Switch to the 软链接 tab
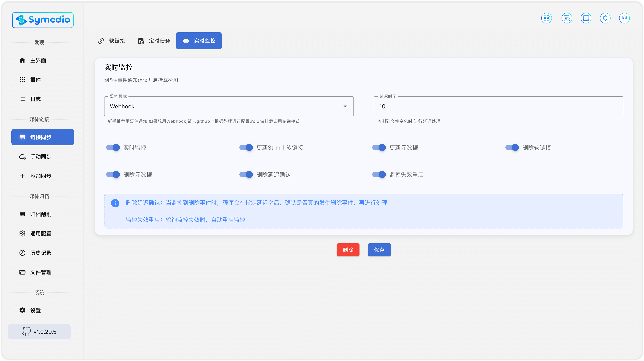Screen dimensions: 644x361 (x=111, y=41)
